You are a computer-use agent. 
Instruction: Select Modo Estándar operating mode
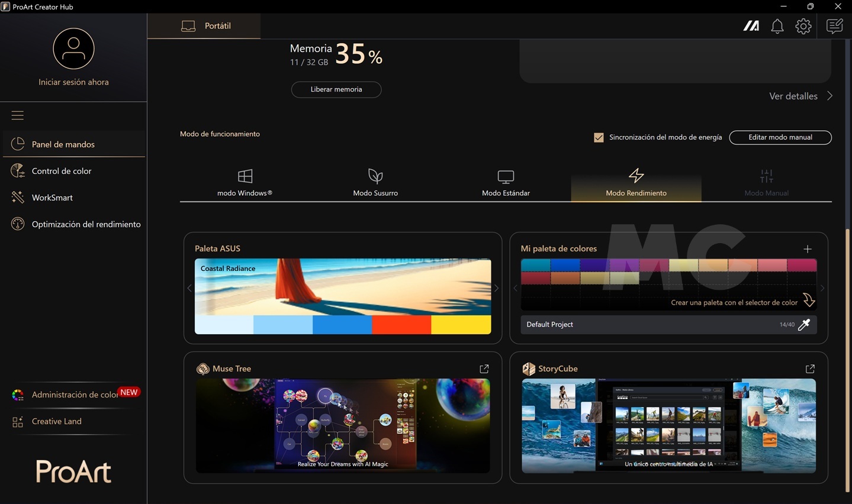pyautogui.click(x=506, y=182)
